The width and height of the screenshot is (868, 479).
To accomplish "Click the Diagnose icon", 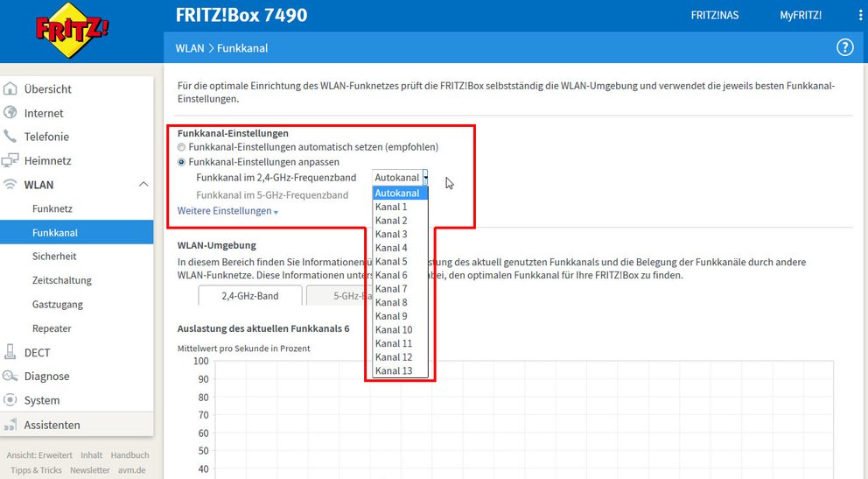I will point(10,376).
